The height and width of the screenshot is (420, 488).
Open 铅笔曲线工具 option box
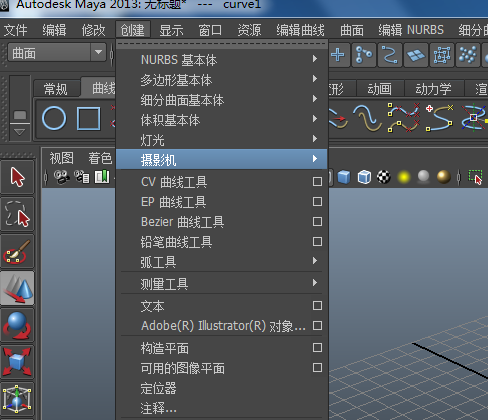[x=317, y=242]
